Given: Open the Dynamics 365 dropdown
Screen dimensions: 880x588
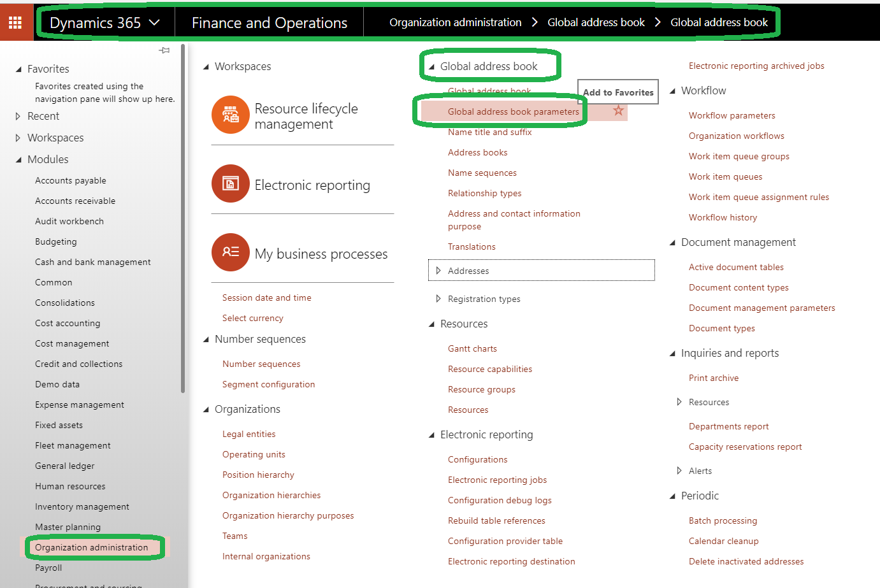Looking at the screenshot, I should coord(105,23).
